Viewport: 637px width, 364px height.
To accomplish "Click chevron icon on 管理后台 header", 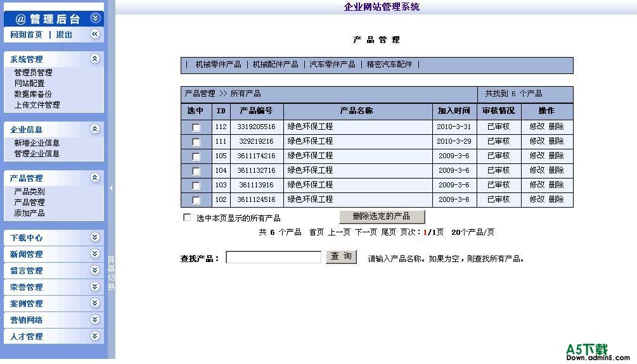I will click(x=95, y=18).
